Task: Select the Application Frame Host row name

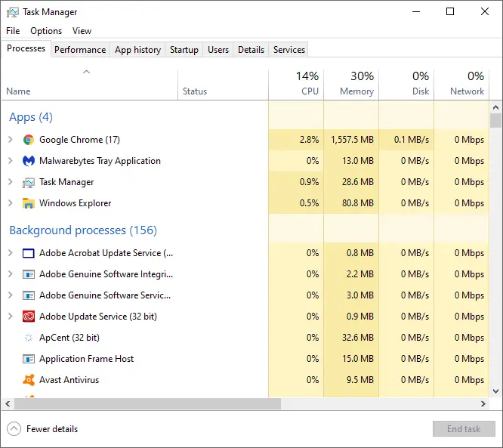Action: tap(86, 359)
